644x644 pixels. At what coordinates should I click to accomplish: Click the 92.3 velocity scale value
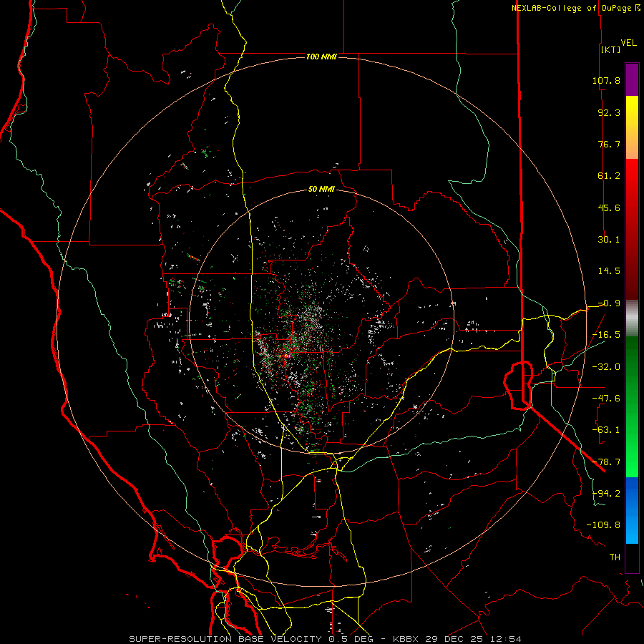click(x=609, y=112)
